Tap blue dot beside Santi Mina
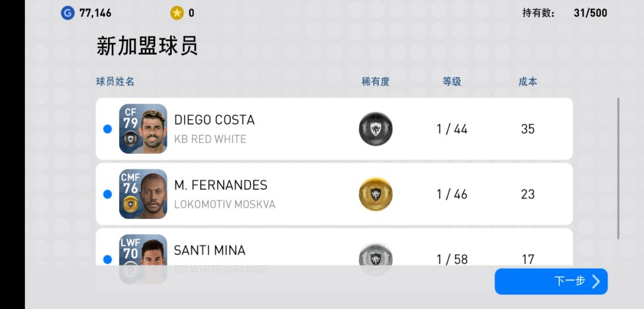The image size is (644, 309). tap(108, 259)
